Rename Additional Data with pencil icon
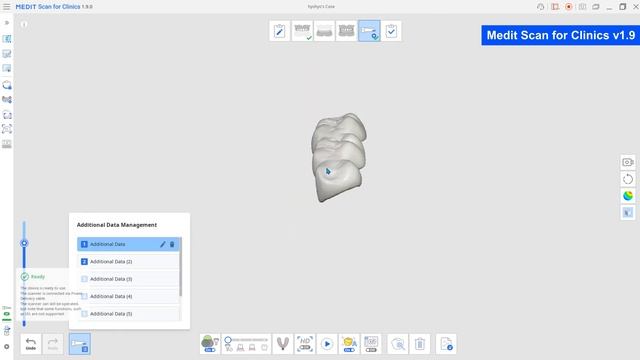 click(x=162, y=244)
